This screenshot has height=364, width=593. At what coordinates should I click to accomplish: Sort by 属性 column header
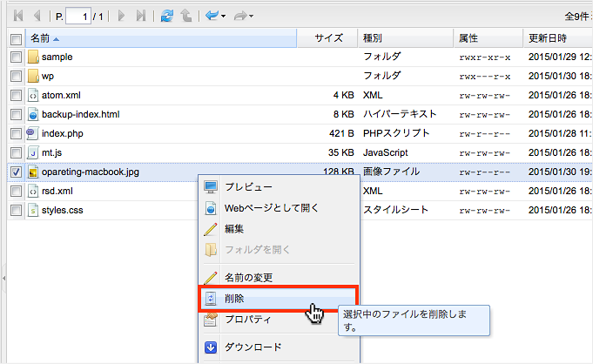pos(489,38)
